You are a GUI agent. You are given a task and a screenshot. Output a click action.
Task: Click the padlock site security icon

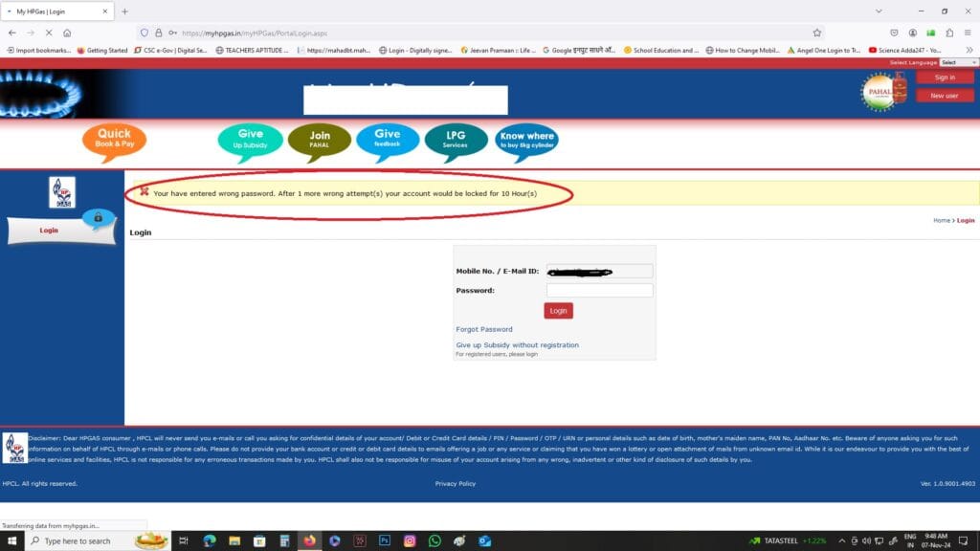click(x=159, y=33)
